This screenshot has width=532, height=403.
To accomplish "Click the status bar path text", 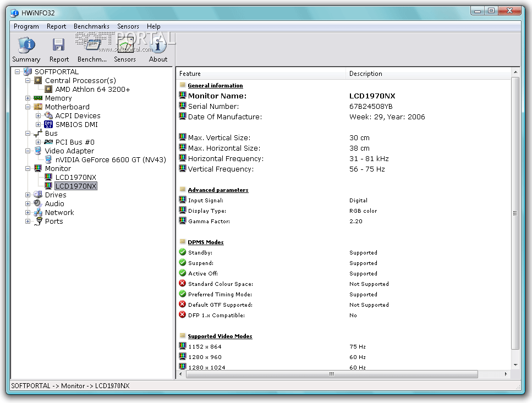I will [70, 386].
